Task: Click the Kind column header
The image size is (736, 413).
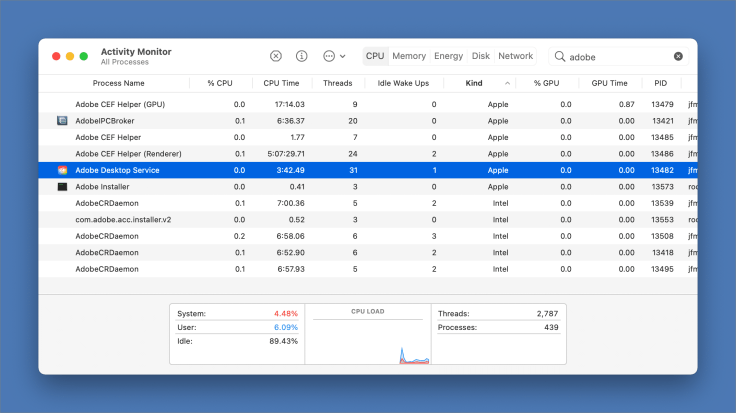Action: (x=474, y=83)
